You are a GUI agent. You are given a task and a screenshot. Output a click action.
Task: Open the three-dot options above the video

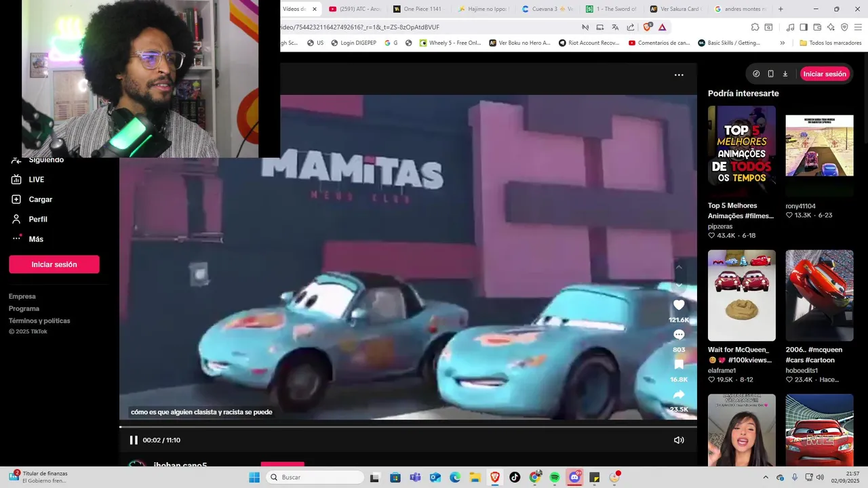coord(679,75)
